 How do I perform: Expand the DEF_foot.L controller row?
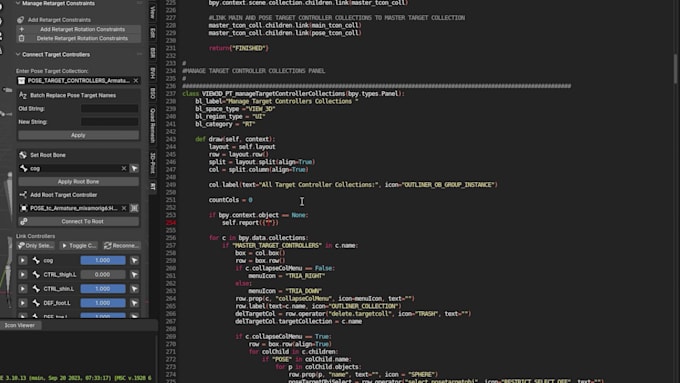tap(23, 303)
